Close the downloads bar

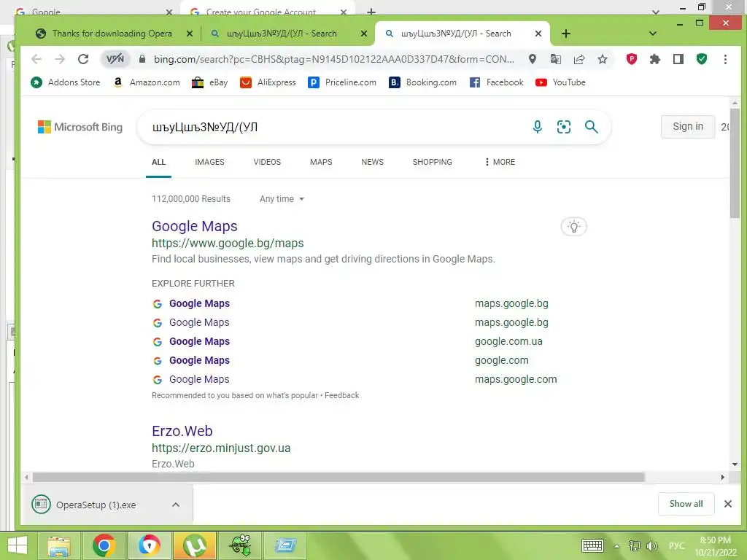coord(727,504)
